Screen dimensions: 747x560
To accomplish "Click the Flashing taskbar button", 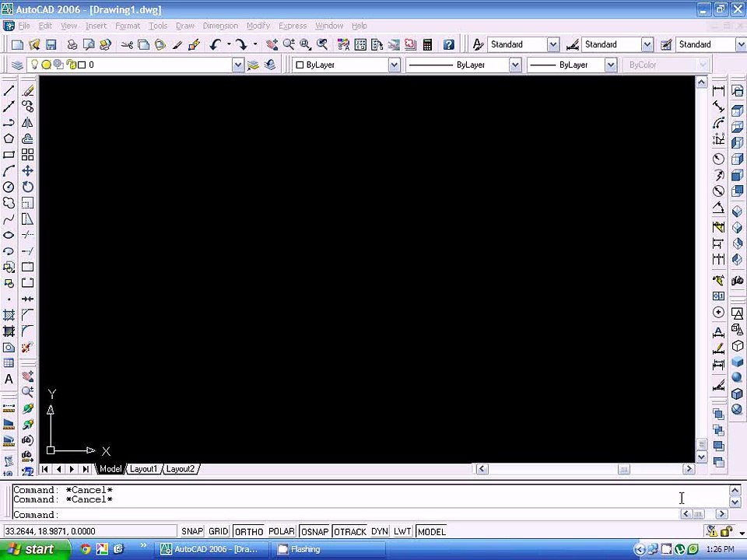I will tap(328, 550).
